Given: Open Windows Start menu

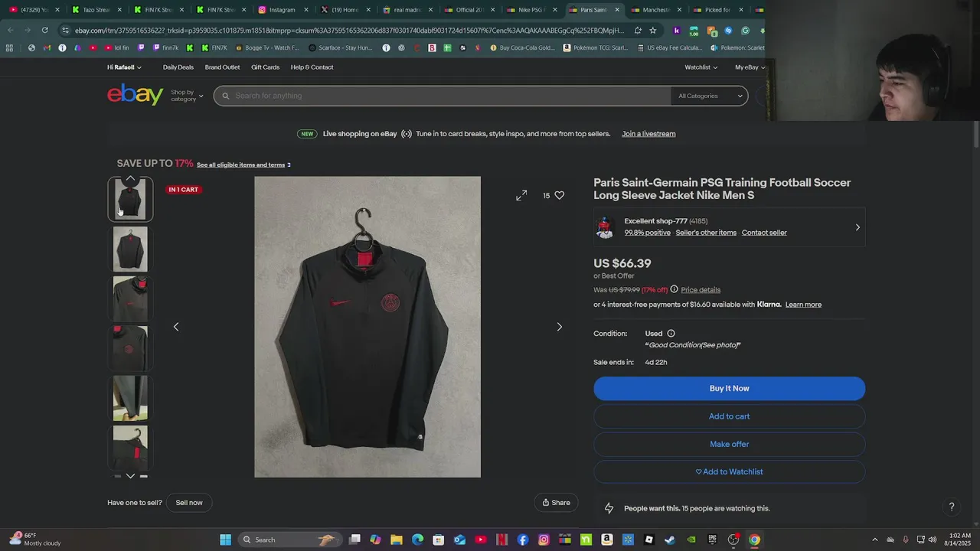Looking at the screenshot, I should [x=226, y=540].
